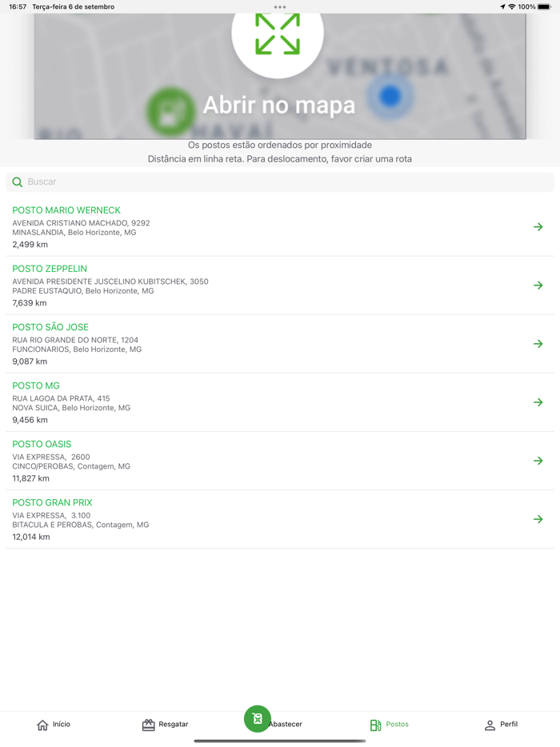This screenshot has height=747, width=560.
Task: Select the POSTO SÃO JOSE title
Action: [x=50, y=327]
